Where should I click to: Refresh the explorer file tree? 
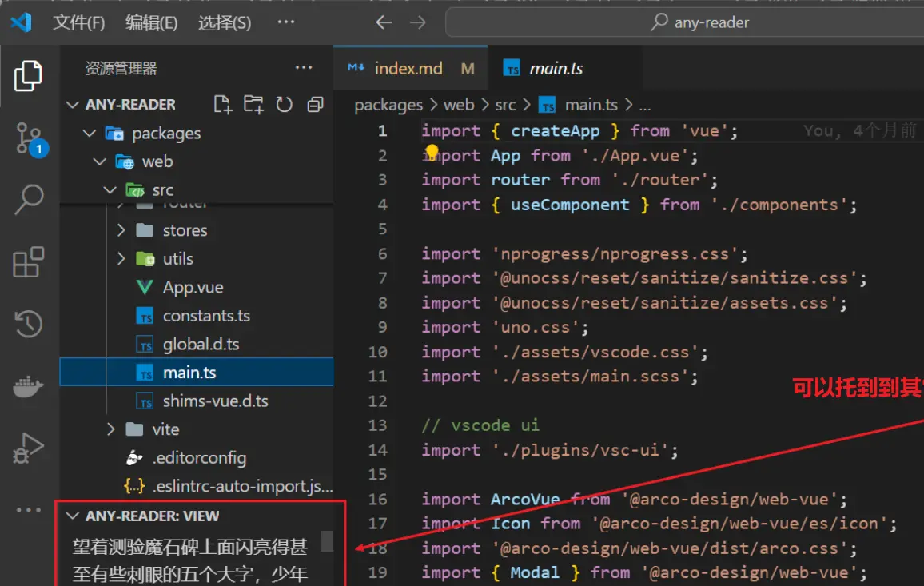pyautogui.click(x=285, y=104)
